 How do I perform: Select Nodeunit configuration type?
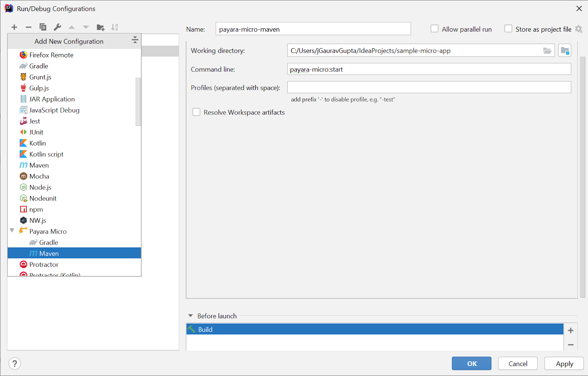click(x=74, y=198)
